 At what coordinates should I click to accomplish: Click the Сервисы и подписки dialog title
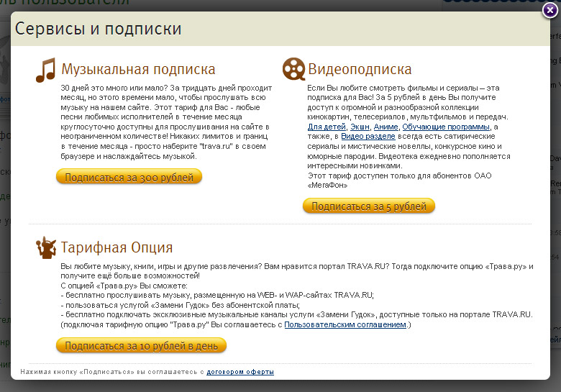click(x=99, y=29)
